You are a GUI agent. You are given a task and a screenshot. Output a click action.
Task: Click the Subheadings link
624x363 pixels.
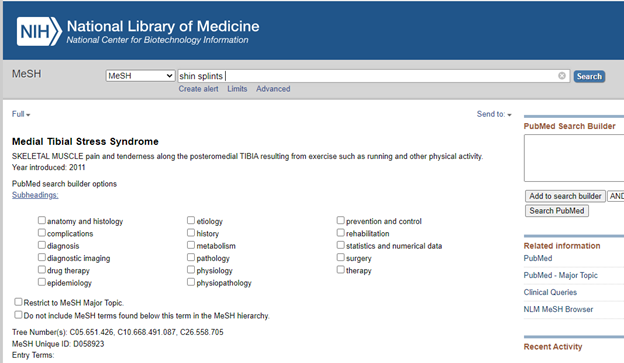point(35,195)
